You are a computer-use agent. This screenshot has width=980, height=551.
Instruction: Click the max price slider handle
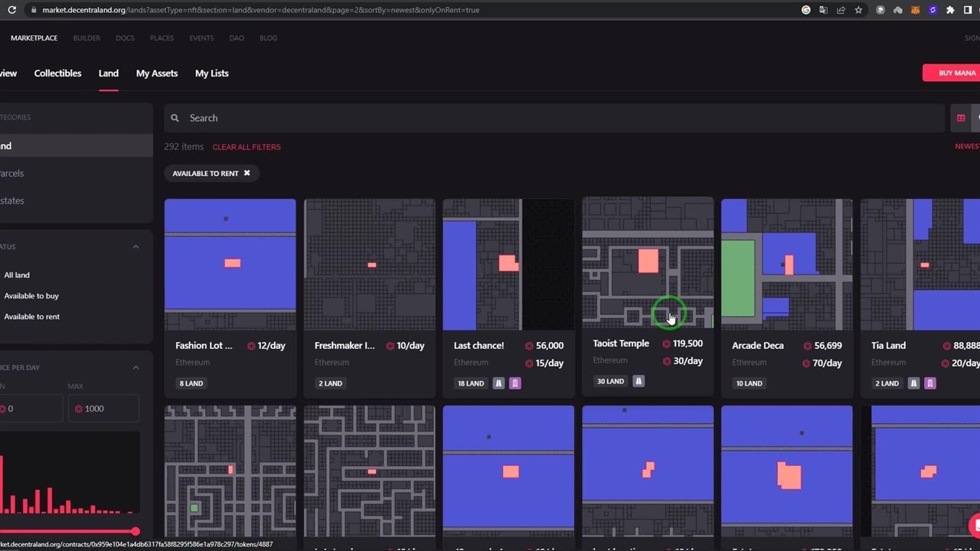[x=136, y=531]
